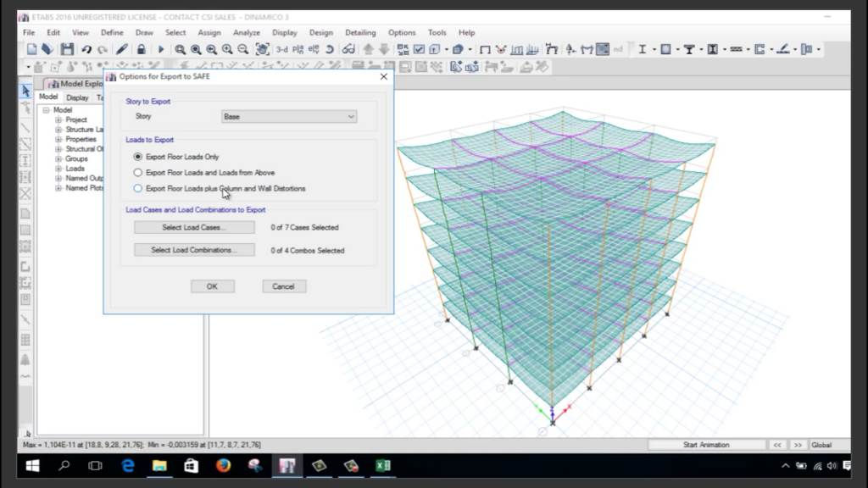
Task: Click the Run Analysis play icon
Action: (160, 50)
